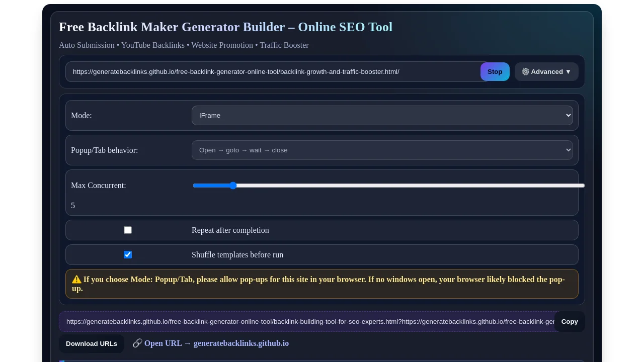This screenshot has height=362, width=644.
Task: Uncheck Shuffle templates before run
Action: (x=128, y=254)
